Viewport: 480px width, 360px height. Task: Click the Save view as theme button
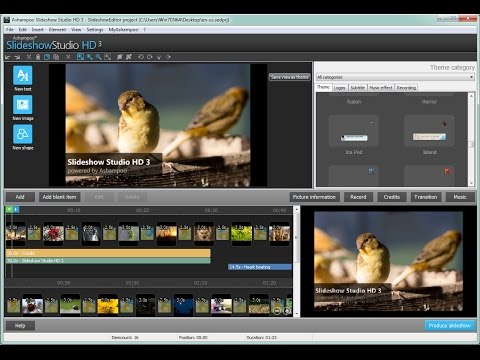coord(289,77)
